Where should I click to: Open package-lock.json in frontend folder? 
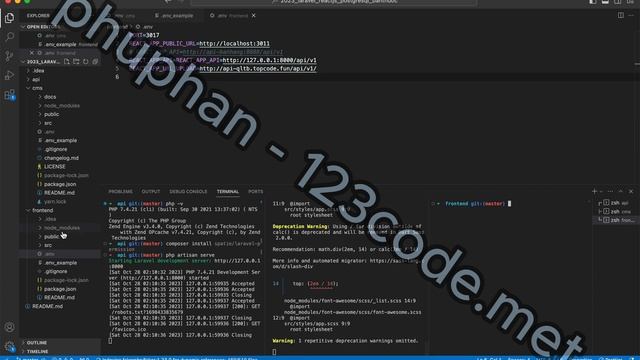coord(66,280)
